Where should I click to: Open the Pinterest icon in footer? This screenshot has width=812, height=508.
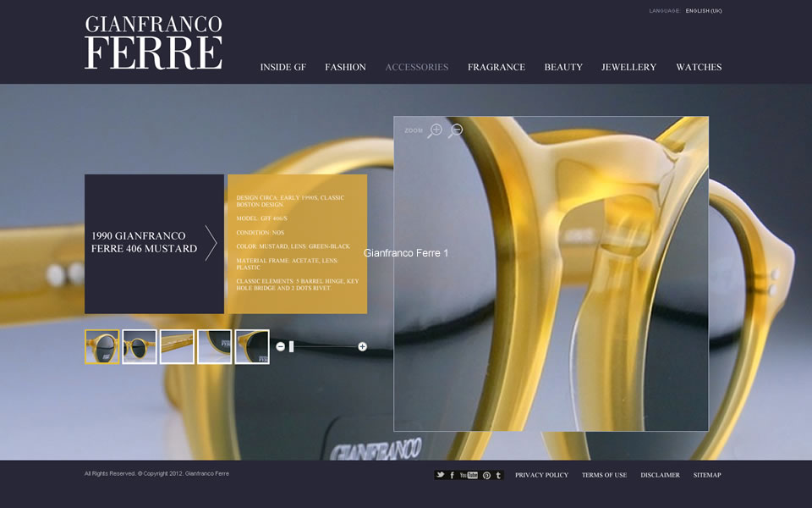pyautogui.click(x=486, y=475)
